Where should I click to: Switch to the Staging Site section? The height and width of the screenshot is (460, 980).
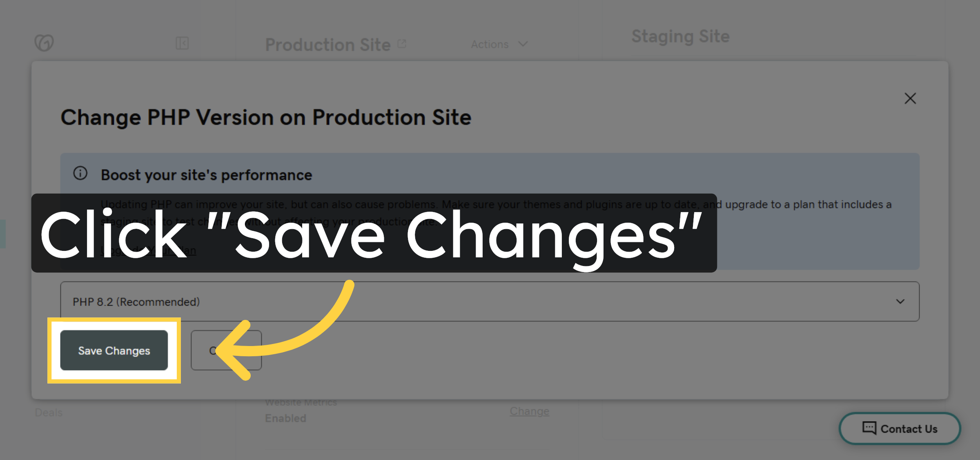[x=680, y=36]
